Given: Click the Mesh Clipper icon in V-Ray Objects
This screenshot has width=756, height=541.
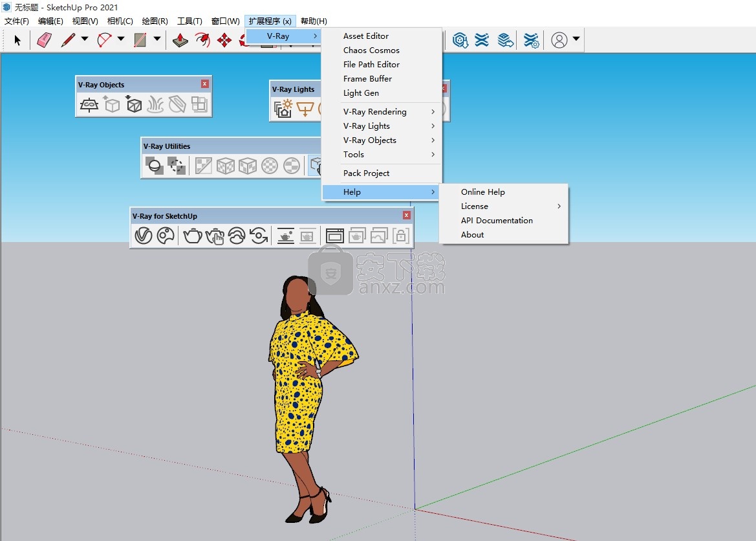Looking at the screenshot, I should [177, 104].
